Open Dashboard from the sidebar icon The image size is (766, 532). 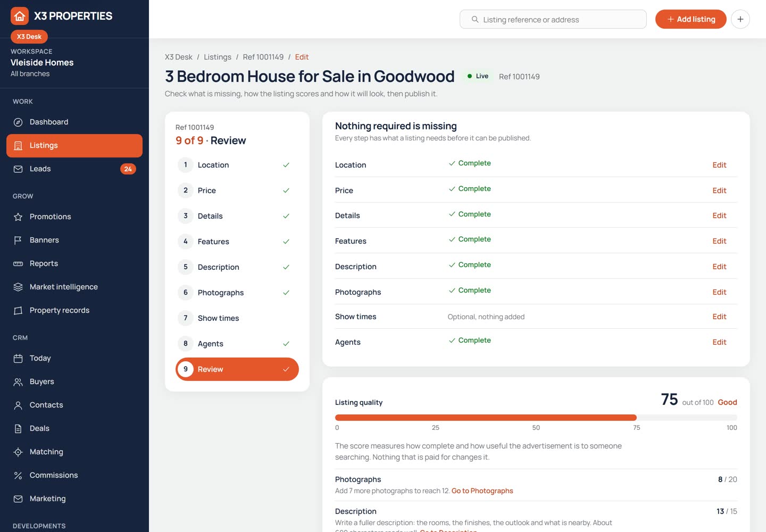pyautogui.click(x=18, y=122)
